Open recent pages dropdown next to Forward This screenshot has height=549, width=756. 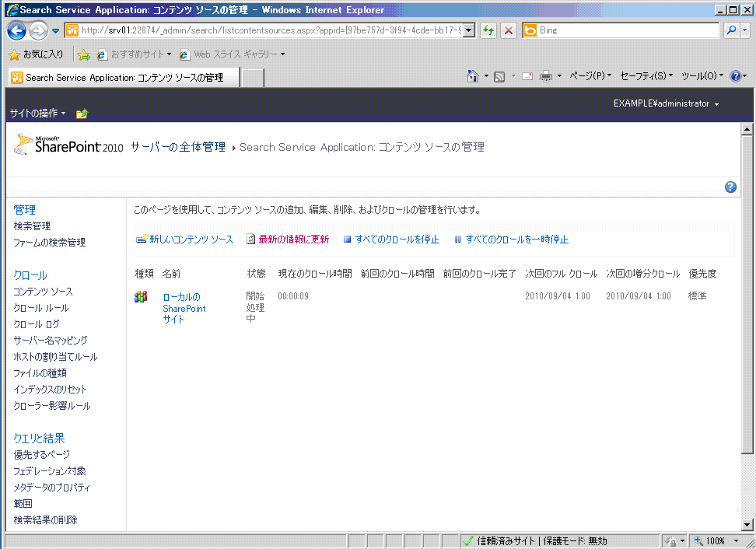[55, 31]
